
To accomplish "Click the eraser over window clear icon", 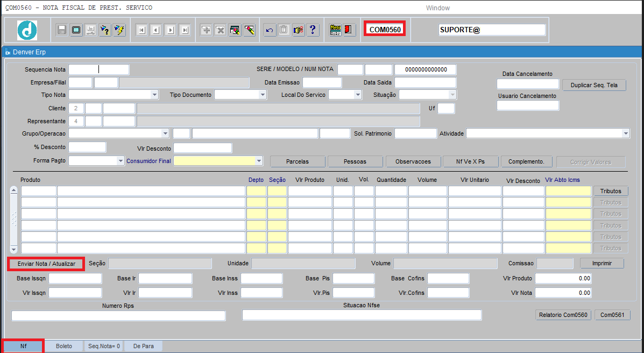I will 235,30.
